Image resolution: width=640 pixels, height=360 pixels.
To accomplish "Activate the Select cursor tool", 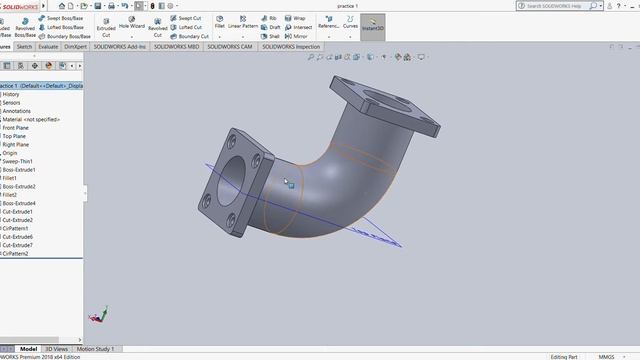I will point(139,6).
